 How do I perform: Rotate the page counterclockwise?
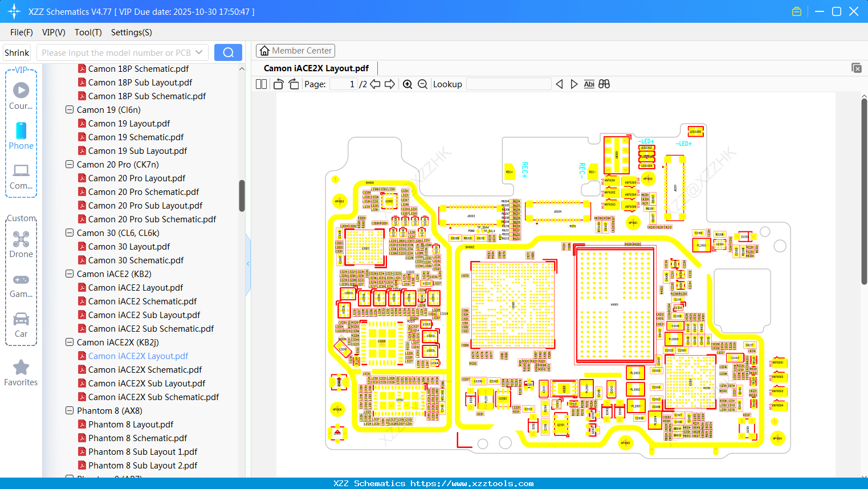click(x=279, y=84)
